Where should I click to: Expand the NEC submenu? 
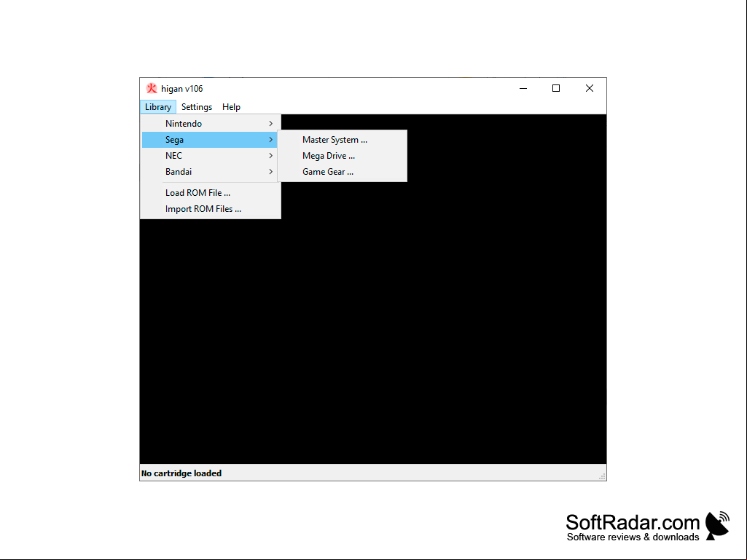pos(210,156)
